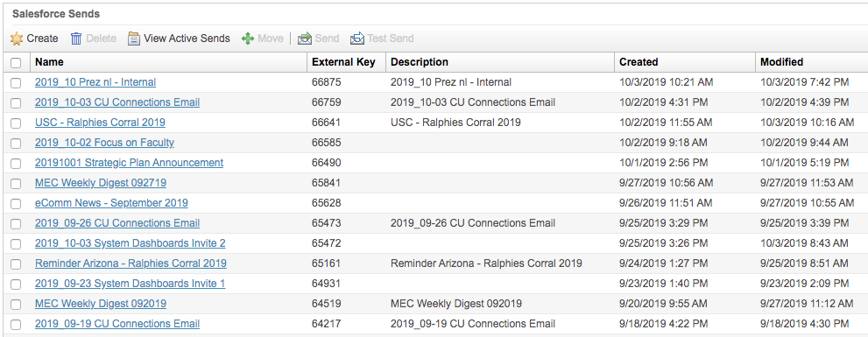
Task: Click modified date 9/27/2019 11:12 AM
Action: (x=807, y=304)
